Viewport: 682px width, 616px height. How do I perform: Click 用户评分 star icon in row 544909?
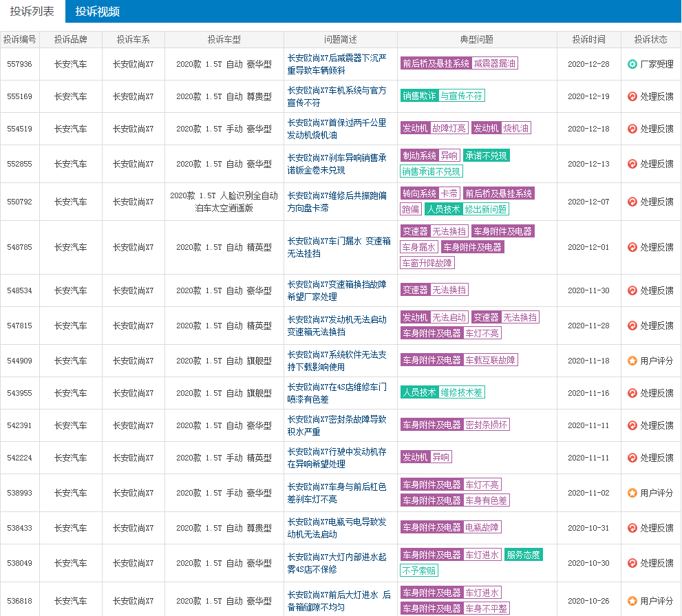[x=632, y=361]
